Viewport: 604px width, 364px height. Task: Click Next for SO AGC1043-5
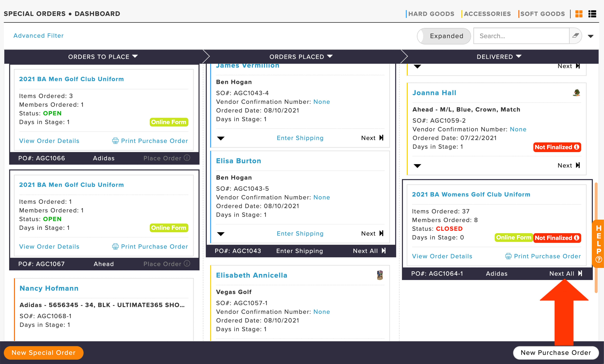[x=368, y=233]
